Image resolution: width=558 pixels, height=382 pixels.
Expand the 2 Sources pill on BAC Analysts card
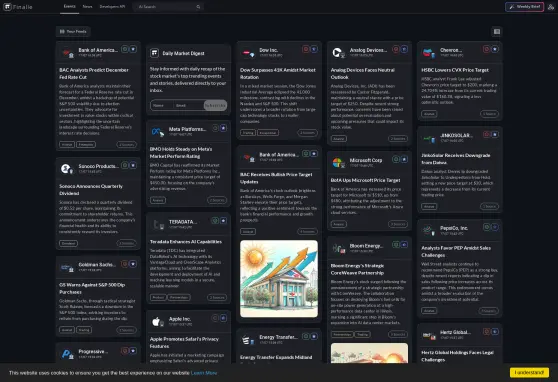(x=126, y=145)
